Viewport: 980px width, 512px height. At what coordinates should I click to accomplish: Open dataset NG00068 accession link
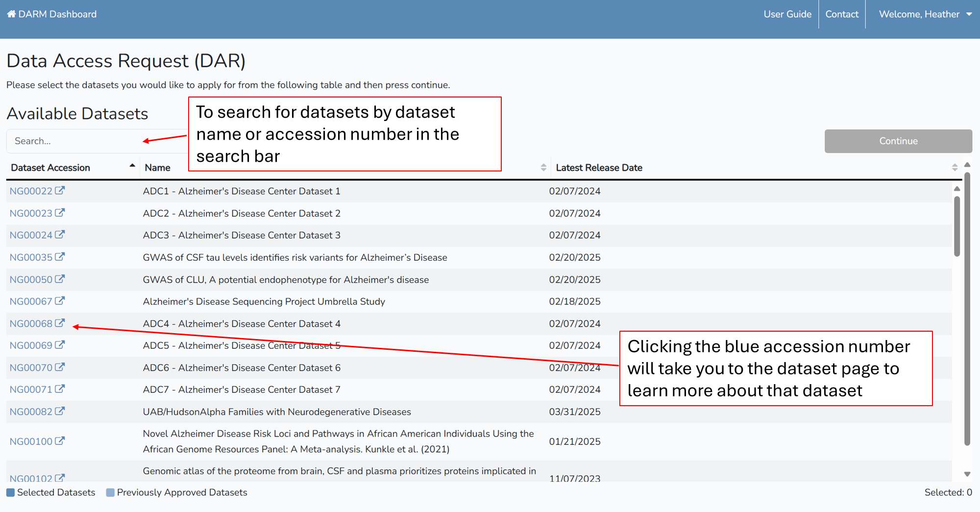tap(31, 323)
